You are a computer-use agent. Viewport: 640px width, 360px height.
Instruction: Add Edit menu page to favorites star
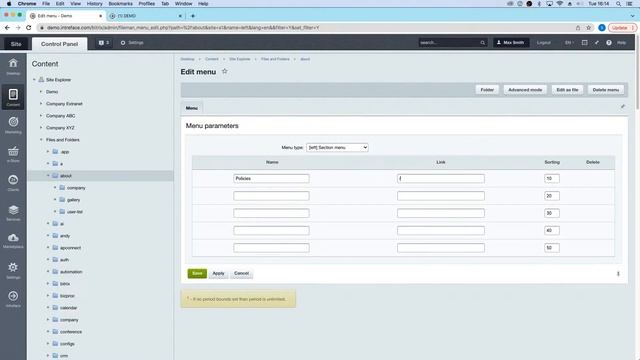point(224,71)
